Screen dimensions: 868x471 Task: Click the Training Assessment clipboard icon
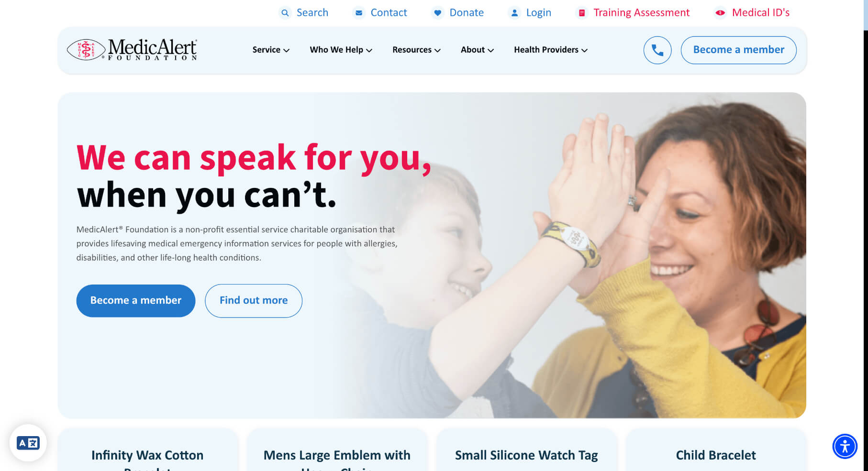(582, 13)
